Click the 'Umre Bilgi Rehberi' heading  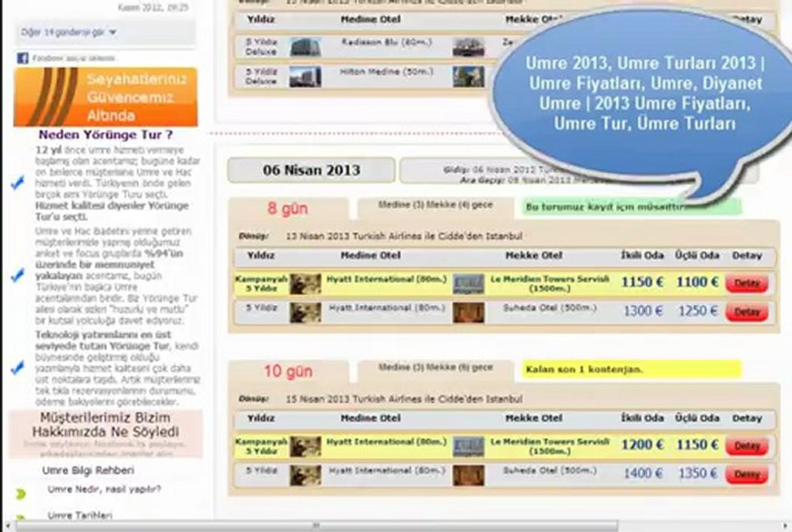click(x=88, y=471)
